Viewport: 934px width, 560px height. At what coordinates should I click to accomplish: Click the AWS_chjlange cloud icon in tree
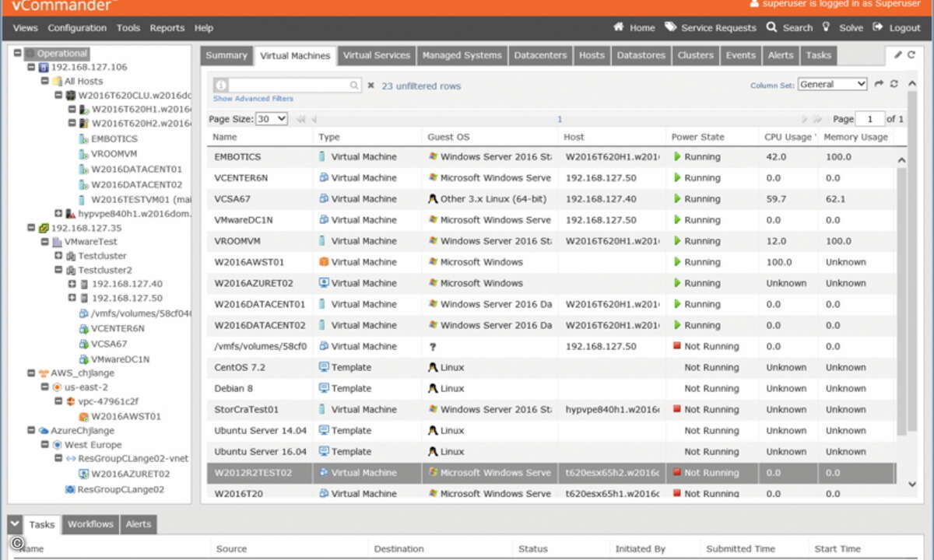point(43,373)
